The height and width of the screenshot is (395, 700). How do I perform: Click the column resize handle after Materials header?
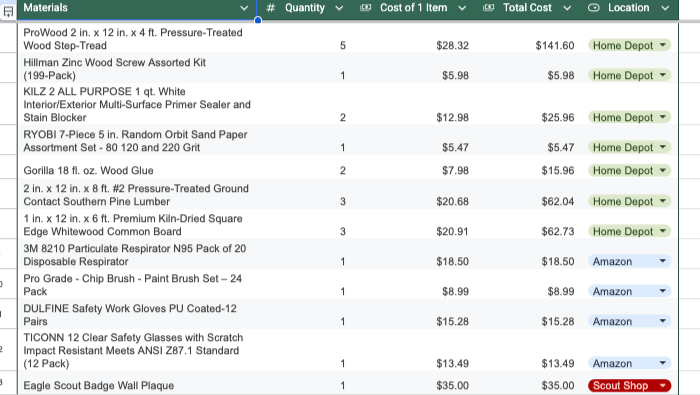[258, 20]
